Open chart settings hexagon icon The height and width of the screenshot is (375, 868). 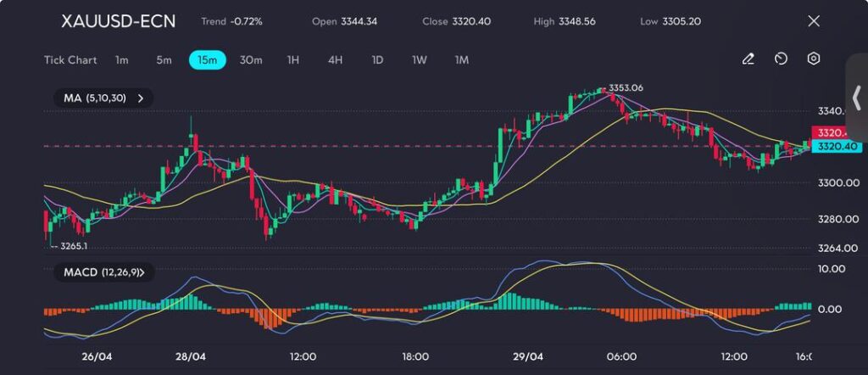point(813,59)
